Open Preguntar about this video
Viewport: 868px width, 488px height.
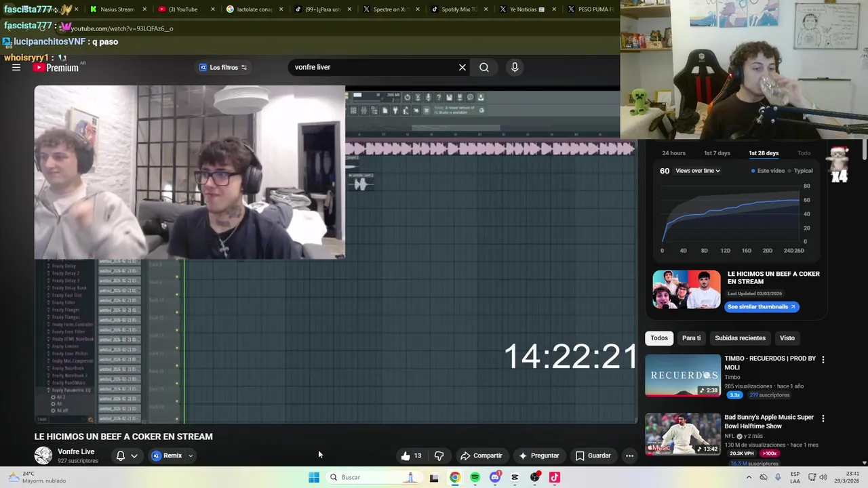tap(538, 455)
